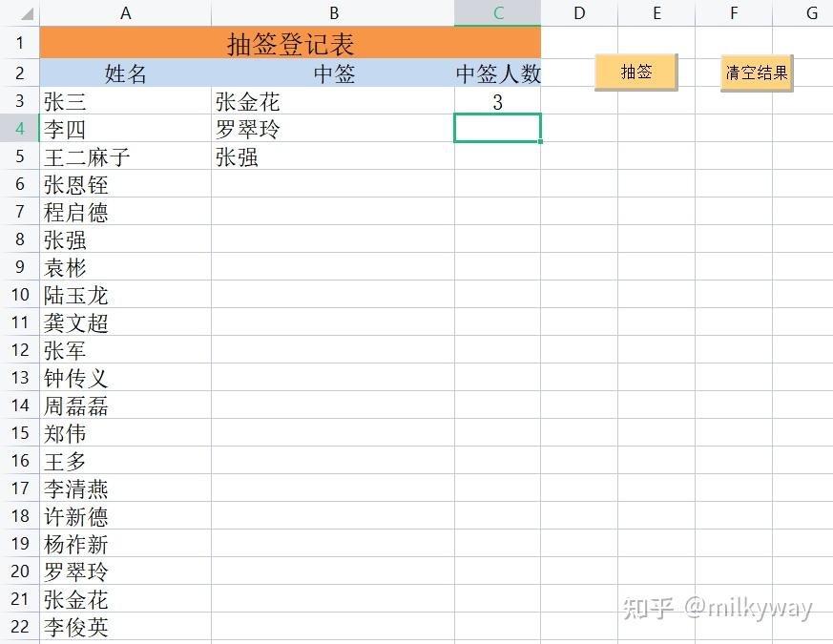Screen dimensions: 833x644
Task: Click winner 张强 in column B
Action: (x=237, y=156)
